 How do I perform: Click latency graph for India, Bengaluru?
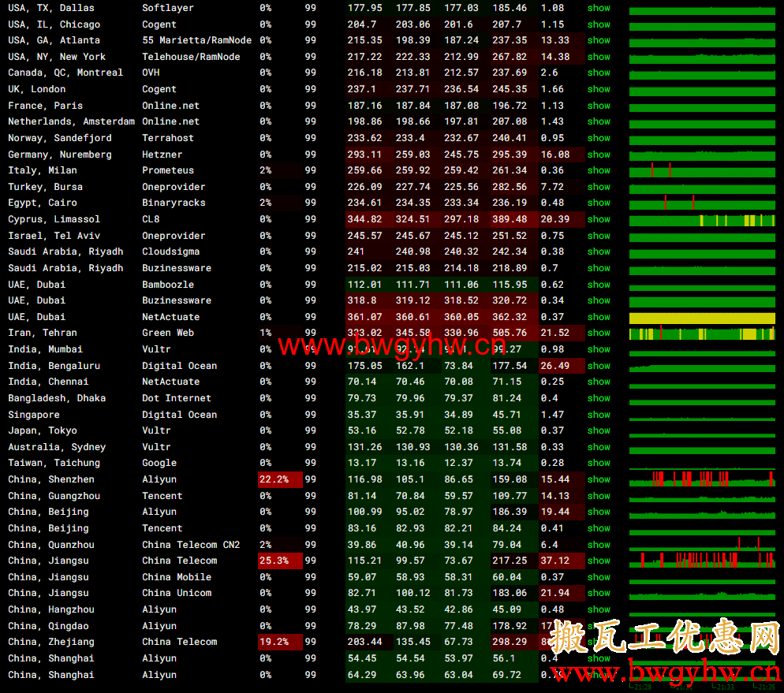coord(702,367)
